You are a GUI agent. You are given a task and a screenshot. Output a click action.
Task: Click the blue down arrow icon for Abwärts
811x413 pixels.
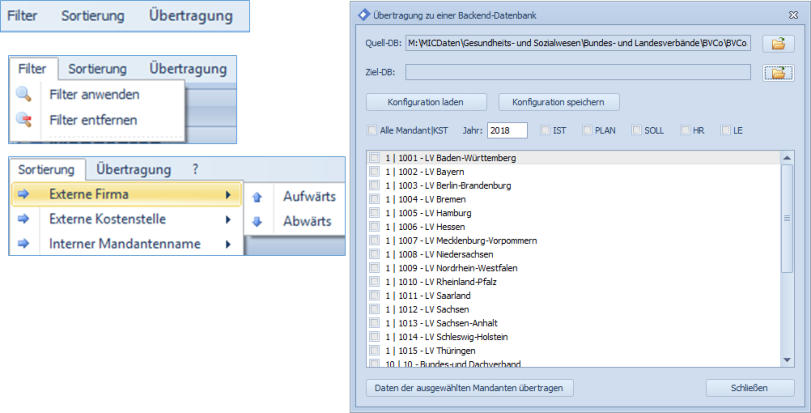[x=257, y=222]
